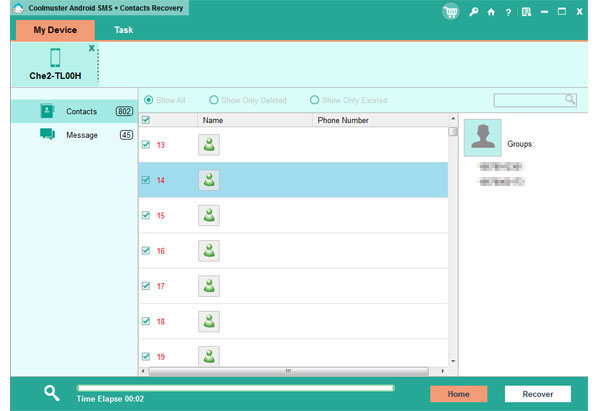
Task: Uncheck the checkbox for contact 17
Action: [146, 286]
